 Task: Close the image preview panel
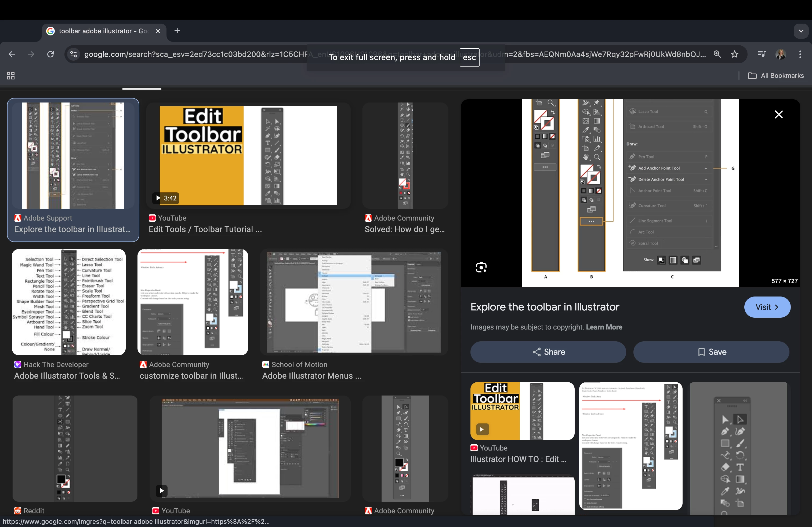pos(778,115)
